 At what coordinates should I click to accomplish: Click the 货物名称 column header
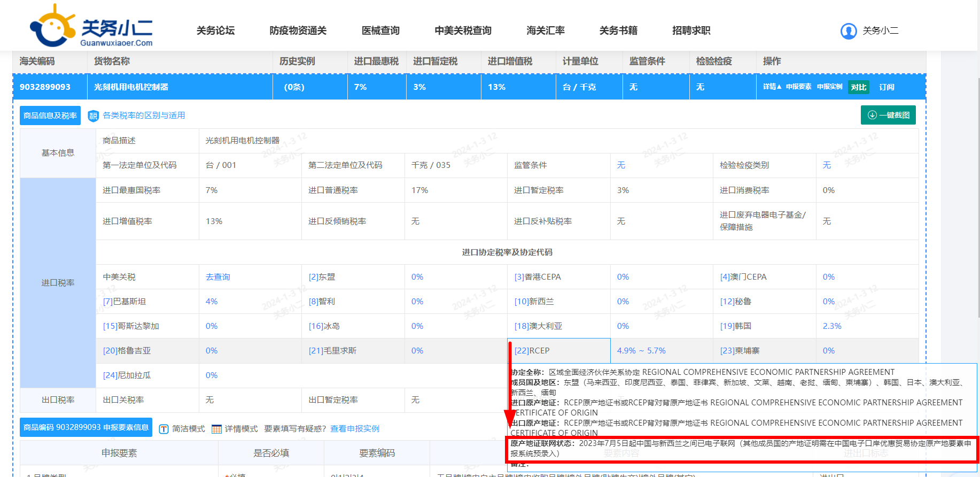coord(112,61)
